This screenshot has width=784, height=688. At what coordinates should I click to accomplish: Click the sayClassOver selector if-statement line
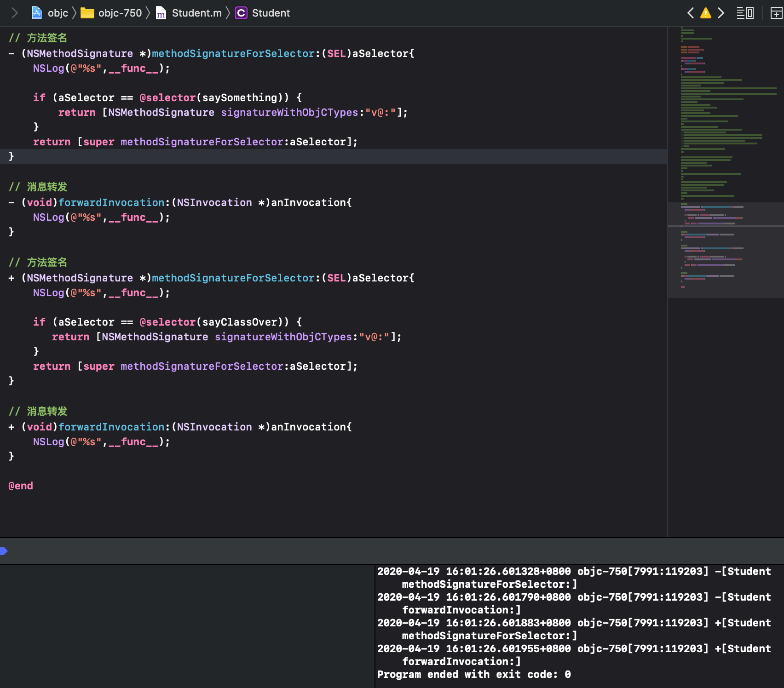(167, 322)
